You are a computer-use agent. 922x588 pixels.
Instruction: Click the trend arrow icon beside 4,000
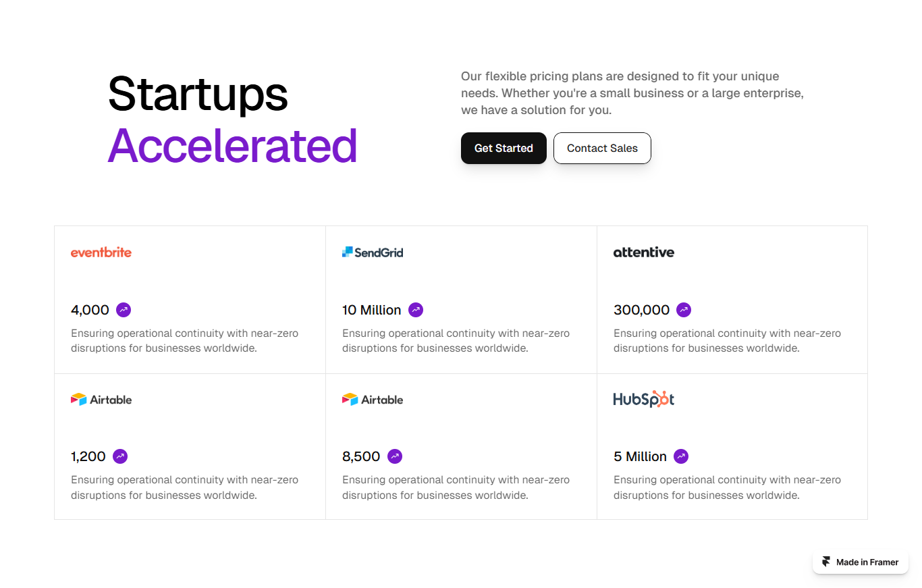(x=124, y=310)
